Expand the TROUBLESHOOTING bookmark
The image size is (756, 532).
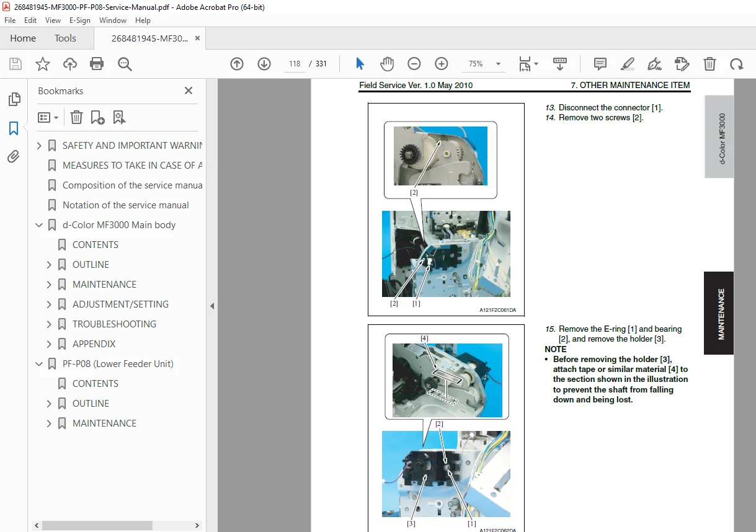pyautogui.click(x=49, y=324)
